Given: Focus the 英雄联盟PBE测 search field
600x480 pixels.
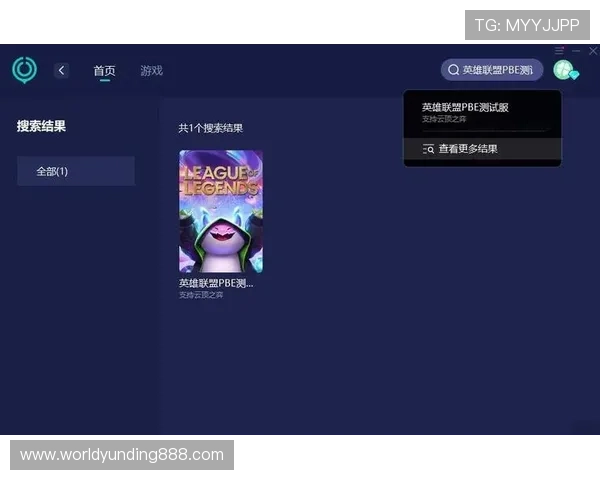Looking at the screenshot, I should click(x=492, y=70).
